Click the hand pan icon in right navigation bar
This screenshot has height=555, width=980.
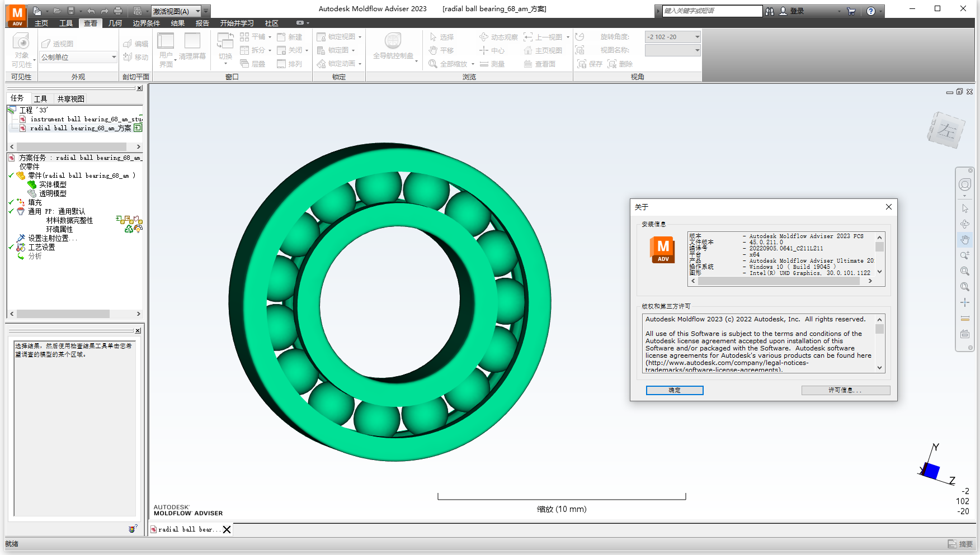point(965,240)
